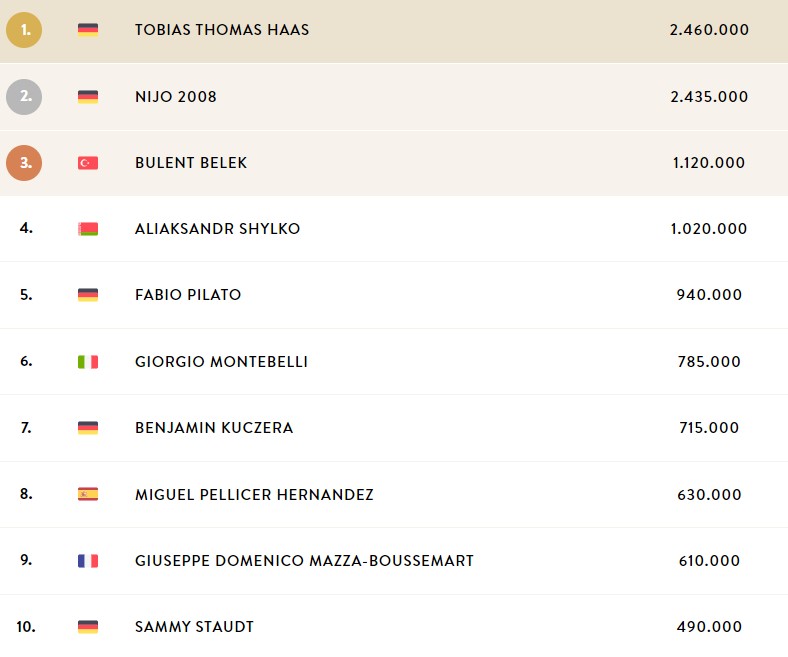Click the Belarus flag beside Aliaksandr Shylko
The height and width of the screenshot is (657, 788).
(x=88, y=229)
